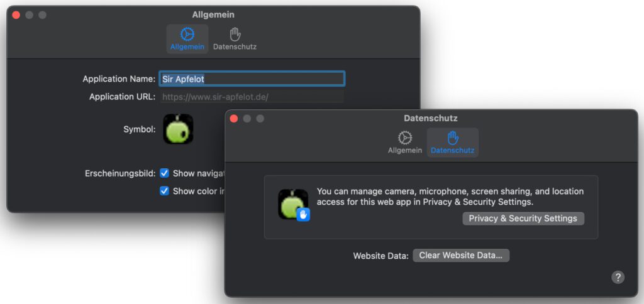Image resolution: width=644 pixels, height=304 pixels.
Task: Click the zoom button of Datenschutz window
Action: click(260, 119)
